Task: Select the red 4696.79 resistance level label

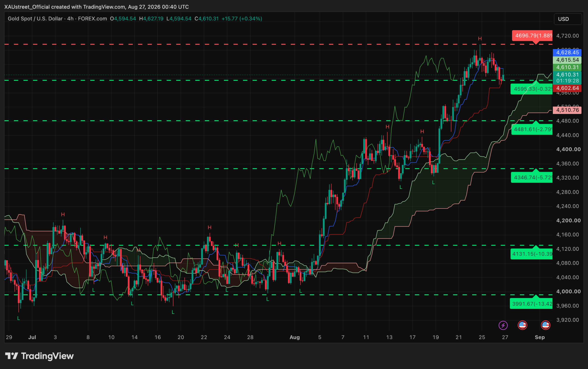Action: pos(532,36)
